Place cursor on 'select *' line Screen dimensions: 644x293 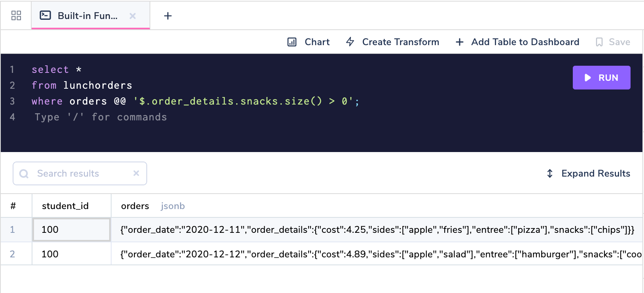[x=57, y=70]
